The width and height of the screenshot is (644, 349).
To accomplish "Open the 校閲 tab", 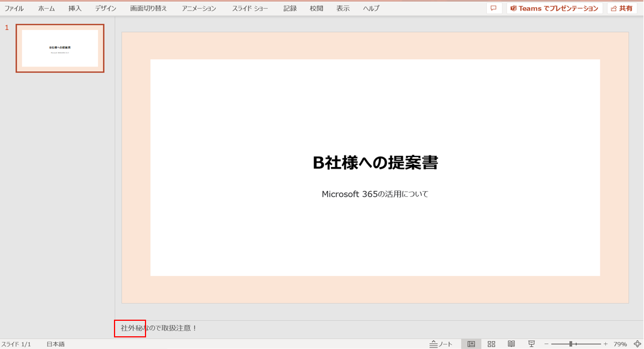I will [316, 8].
